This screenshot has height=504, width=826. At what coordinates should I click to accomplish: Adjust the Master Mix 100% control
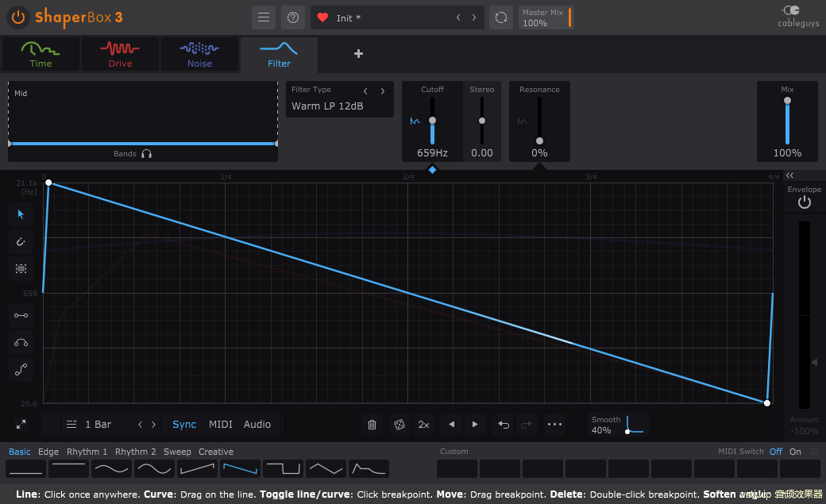[x=546, y=17]
